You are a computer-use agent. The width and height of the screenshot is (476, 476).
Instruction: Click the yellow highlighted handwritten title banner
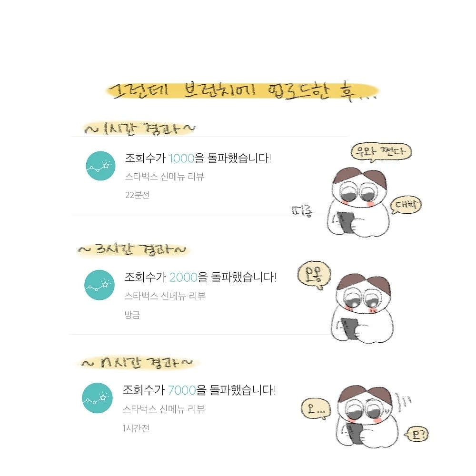click(242, 91)
